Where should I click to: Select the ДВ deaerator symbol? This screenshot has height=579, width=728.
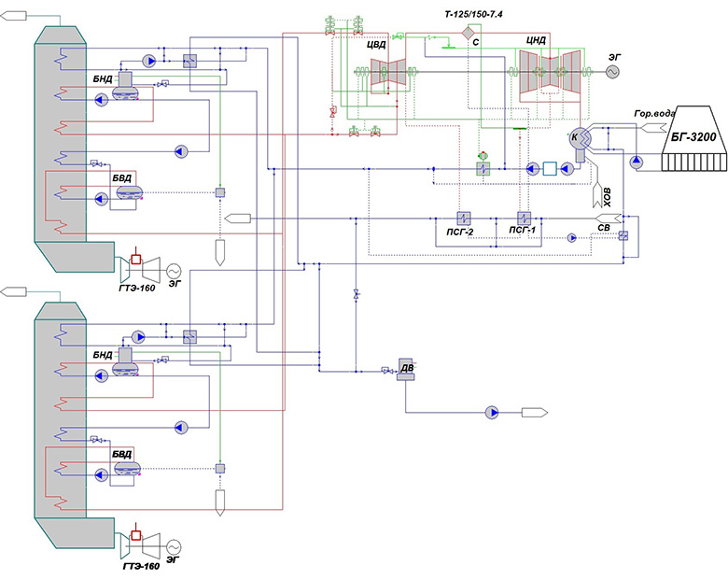coord(406,370)
